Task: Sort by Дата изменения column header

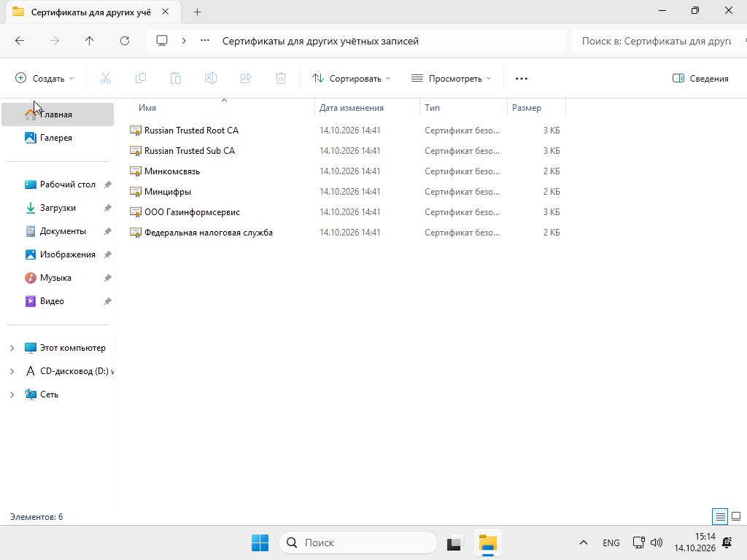Action: click(352, 108)
